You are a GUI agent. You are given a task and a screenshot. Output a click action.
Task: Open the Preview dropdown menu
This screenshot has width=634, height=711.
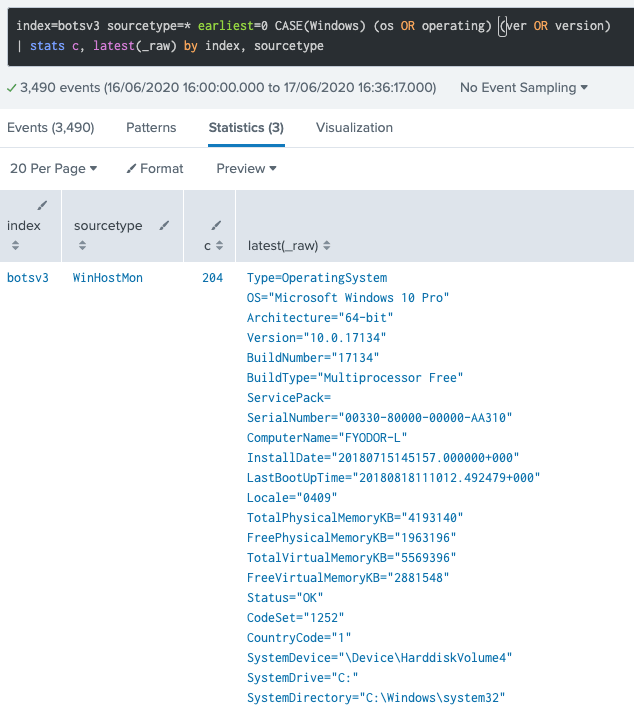coord(246,169)
